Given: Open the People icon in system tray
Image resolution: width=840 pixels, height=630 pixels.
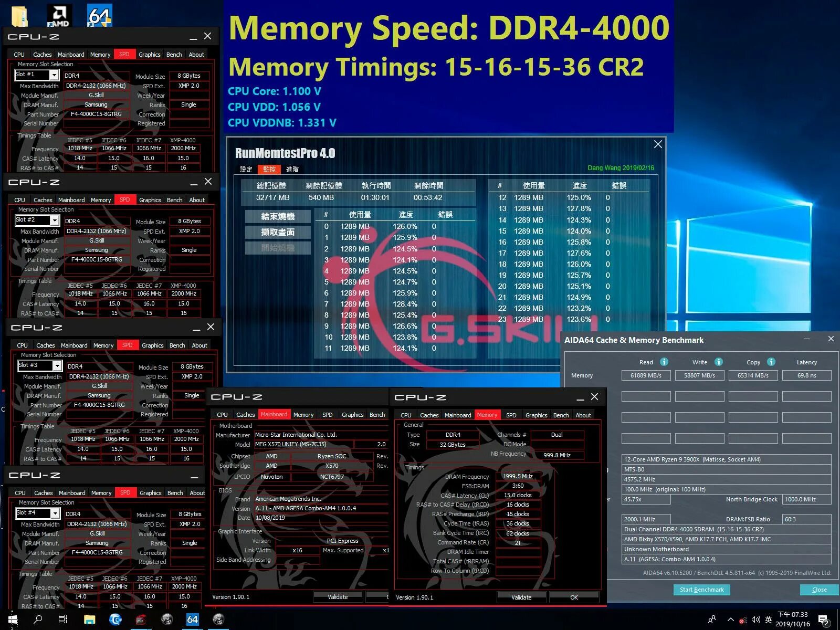Looking at the screenshot, I should pos(712,620).
